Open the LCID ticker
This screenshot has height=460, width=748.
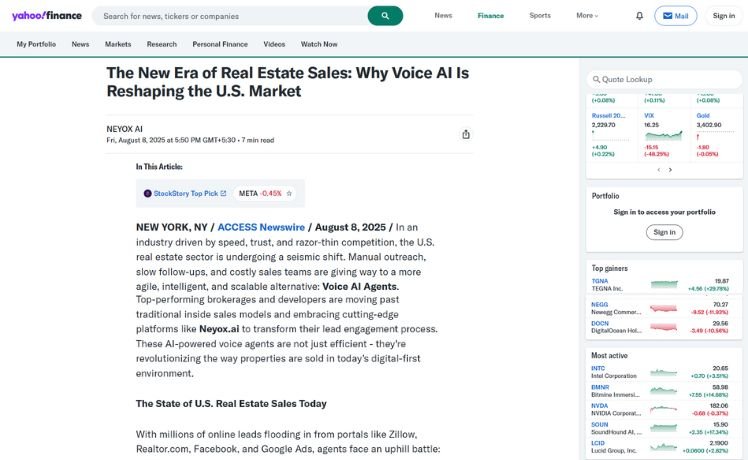click(x=598, y=443)
